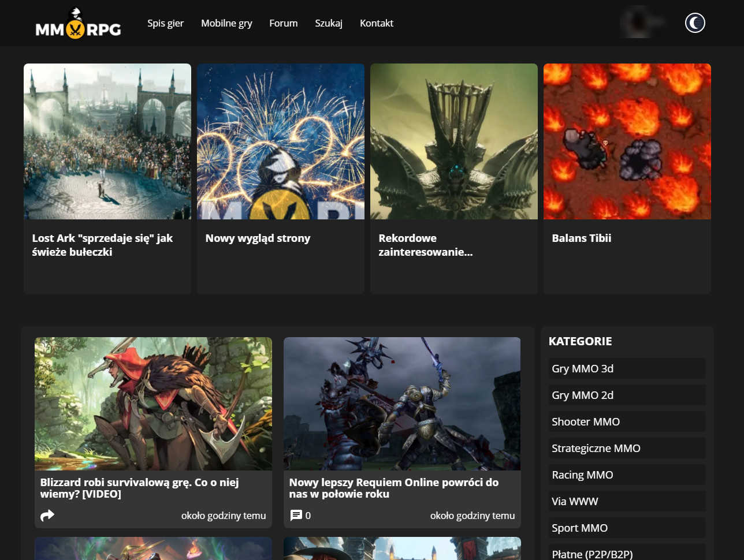Click share arrow icon under Blizzard article
744x560 pixels.
(x=47, y=515)
